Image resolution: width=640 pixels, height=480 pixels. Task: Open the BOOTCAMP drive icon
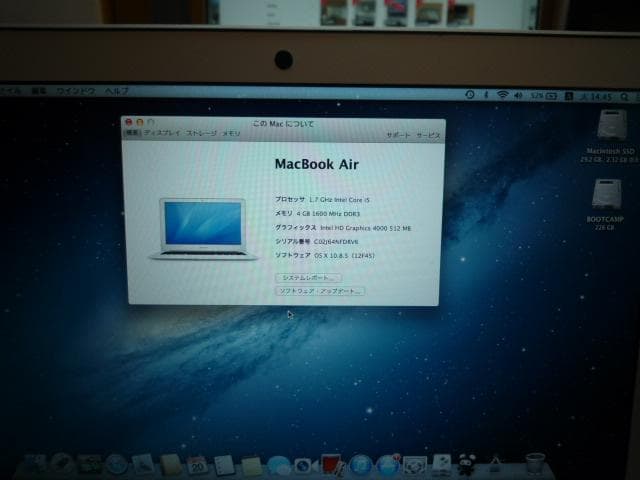607,194
